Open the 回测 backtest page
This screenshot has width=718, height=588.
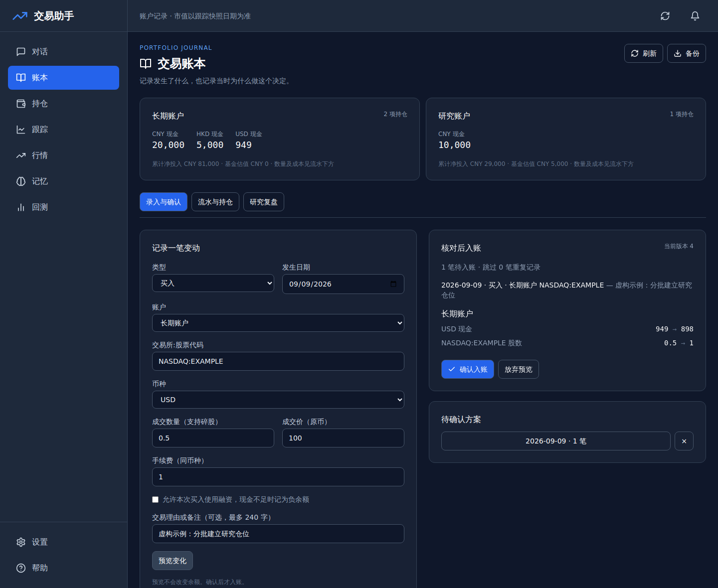tap(63, 207)
